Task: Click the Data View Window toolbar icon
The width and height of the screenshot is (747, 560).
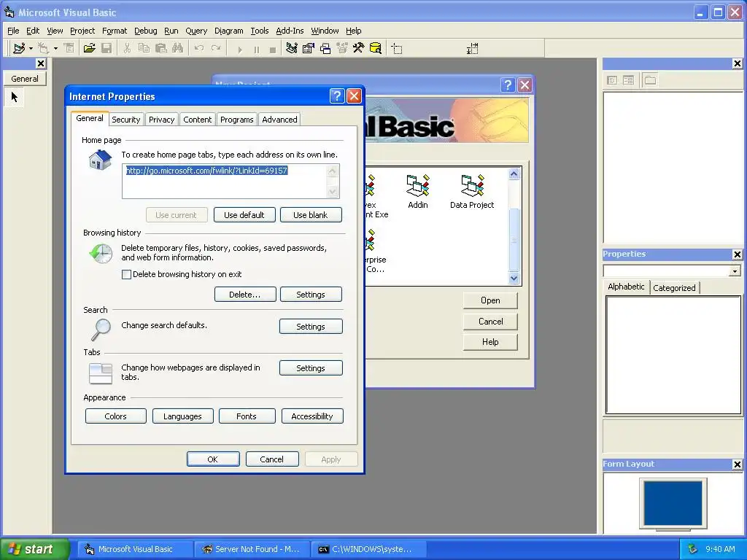Action: [376, 48]
